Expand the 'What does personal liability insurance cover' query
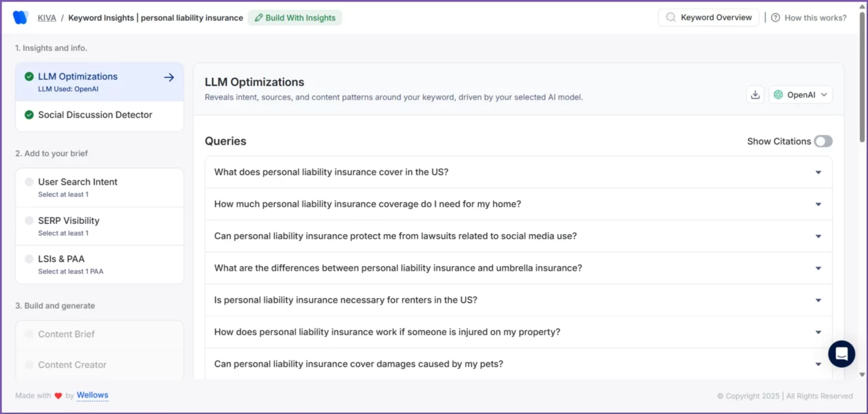 (x=518, y=172)
